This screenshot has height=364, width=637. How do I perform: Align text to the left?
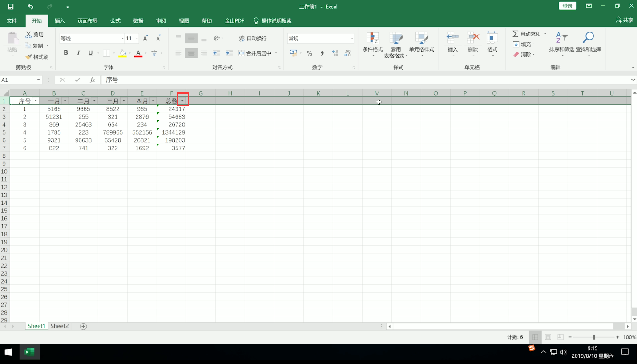pos(178,53)
